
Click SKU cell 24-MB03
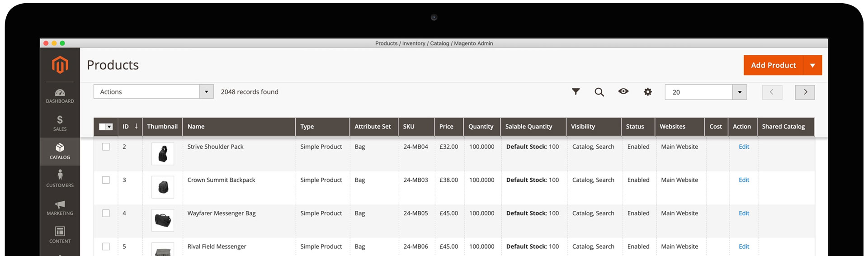click(x=415, y=180)
